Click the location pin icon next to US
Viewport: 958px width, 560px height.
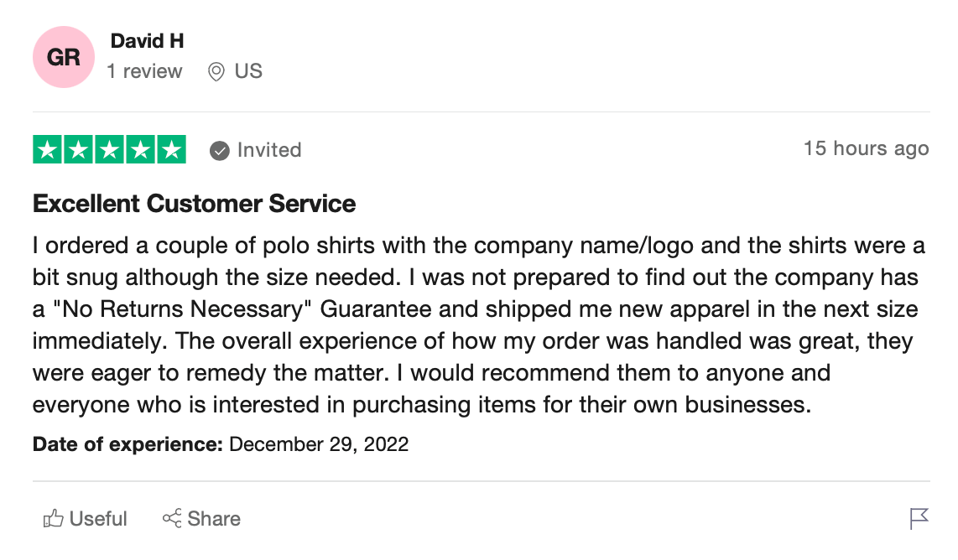coord(215,71)
